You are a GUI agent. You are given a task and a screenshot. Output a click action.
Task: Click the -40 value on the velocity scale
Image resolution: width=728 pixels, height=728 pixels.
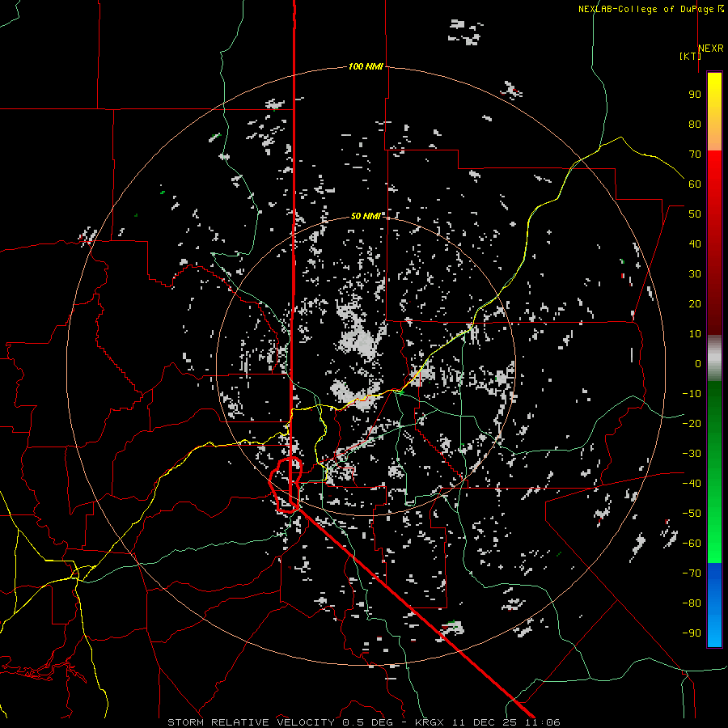point(692,484)
